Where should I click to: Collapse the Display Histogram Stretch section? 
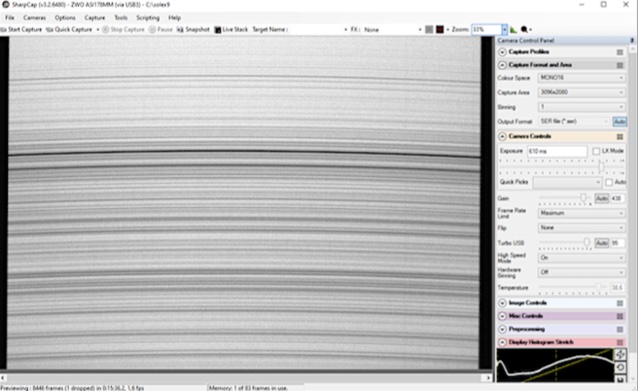pyautogui.click(x=502, y=342)
